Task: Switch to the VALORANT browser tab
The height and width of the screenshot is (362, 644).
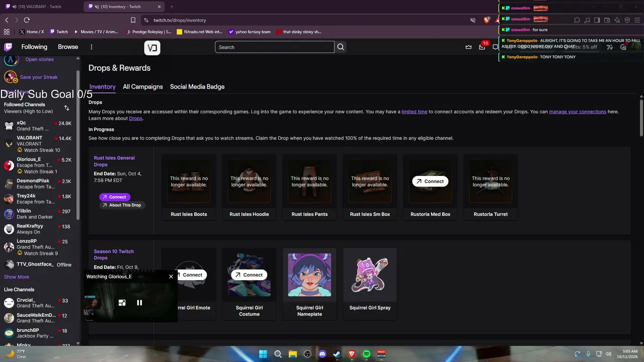Action: (40, 7)
